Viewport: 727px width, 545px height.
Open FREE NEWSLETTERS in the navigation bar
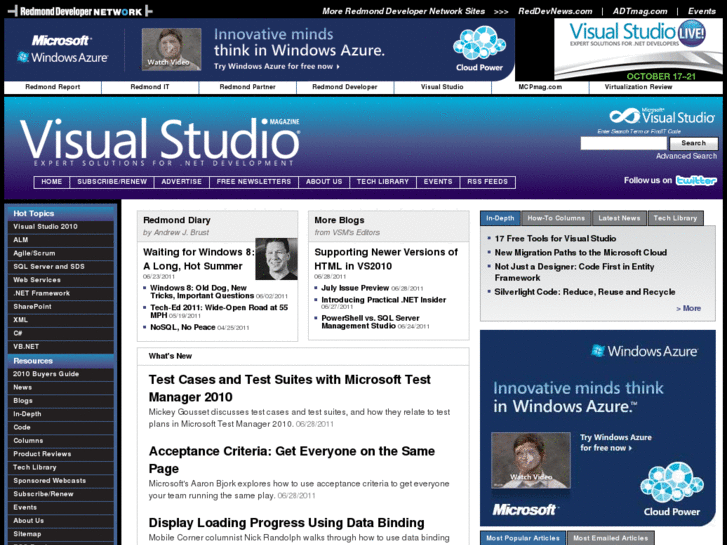tap(254, 182)
